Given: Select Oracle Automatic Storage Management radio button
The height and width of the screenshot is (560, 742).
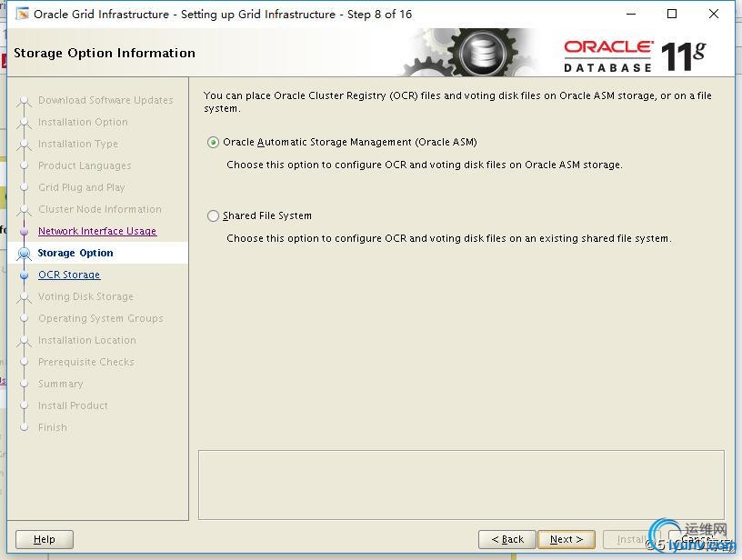Looking at the screenshot, I should click(213, 143).
